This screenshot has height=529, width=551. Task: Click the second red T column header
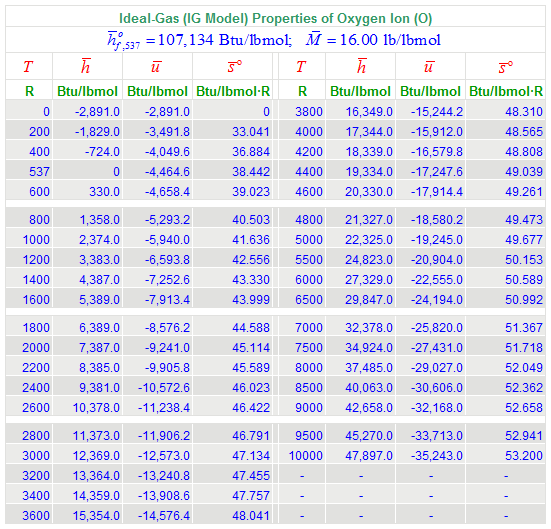301,66
